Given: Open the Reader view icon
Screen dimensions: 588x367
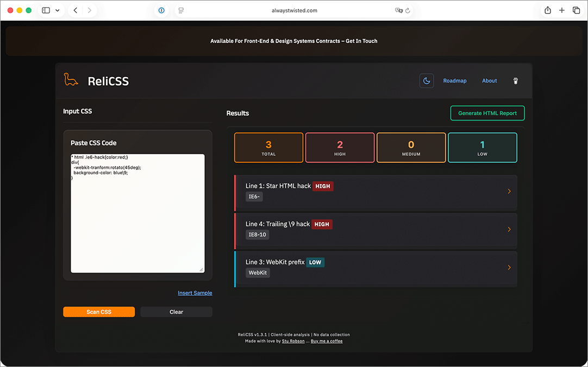Looking at the screenshot, I should point(181,10).
